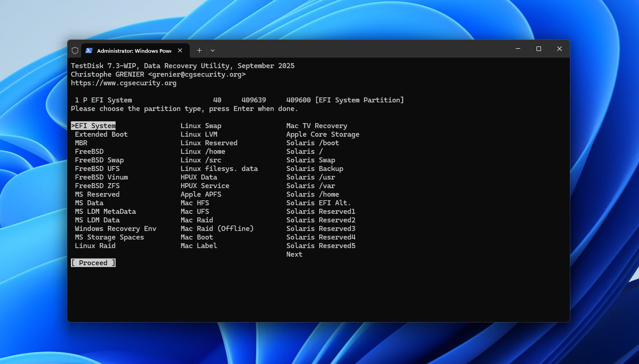
Task: Choose Linux LVM partition type
Action: [x=199, y=134]
